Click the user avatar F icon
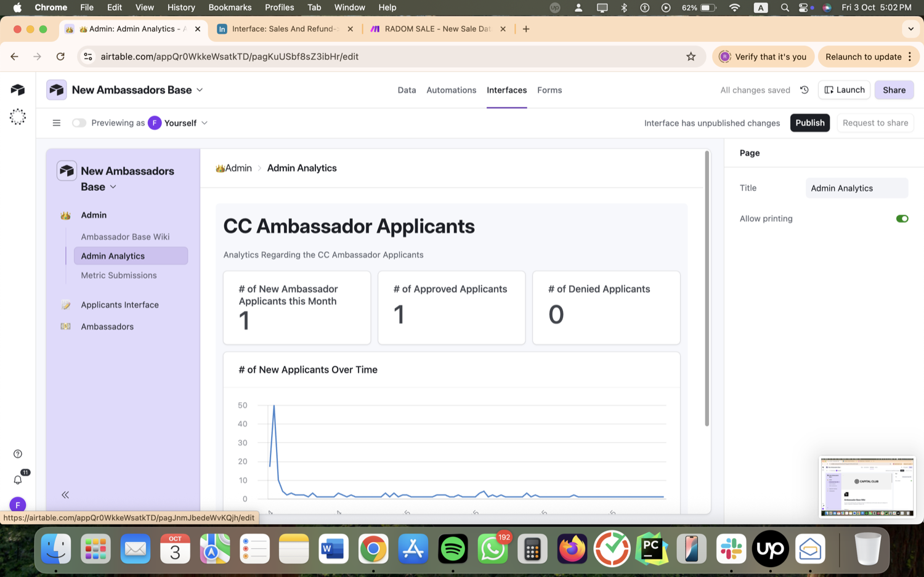Image resolution: width=924 pixels, height=577 pixels. [18, 505]
